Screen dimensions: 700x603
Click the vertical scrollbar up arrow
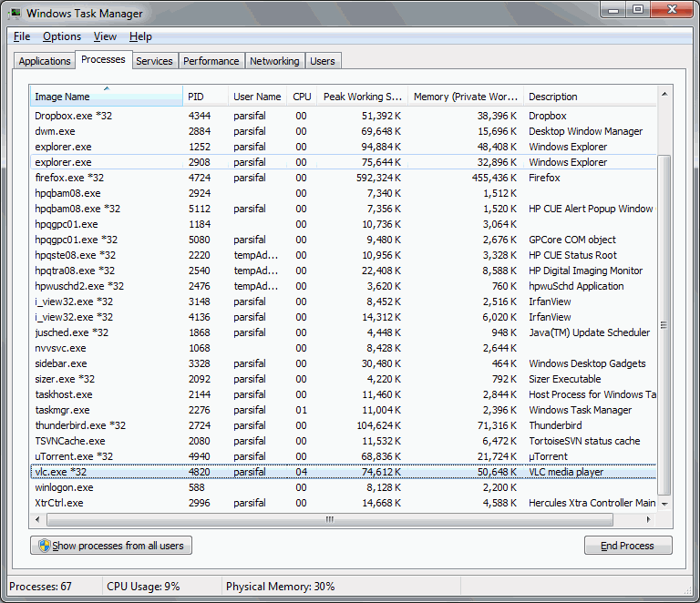click(664, 94)
